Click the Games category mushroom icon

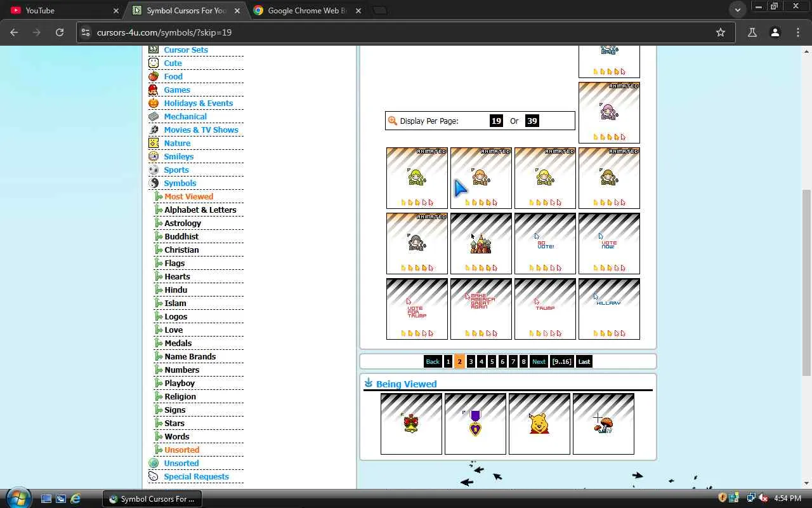click(x=154, y=90)
